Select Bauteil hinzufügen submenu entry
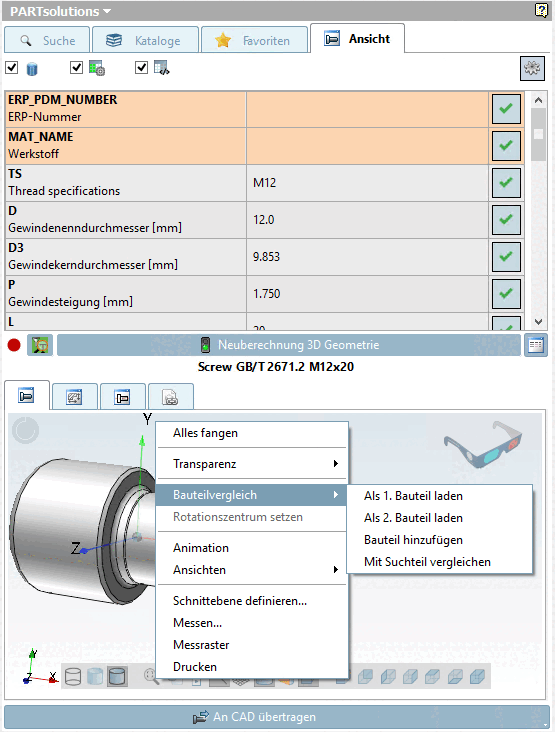Screen dimensions: 555x732 pyautogui.click(x=440, y=540)
